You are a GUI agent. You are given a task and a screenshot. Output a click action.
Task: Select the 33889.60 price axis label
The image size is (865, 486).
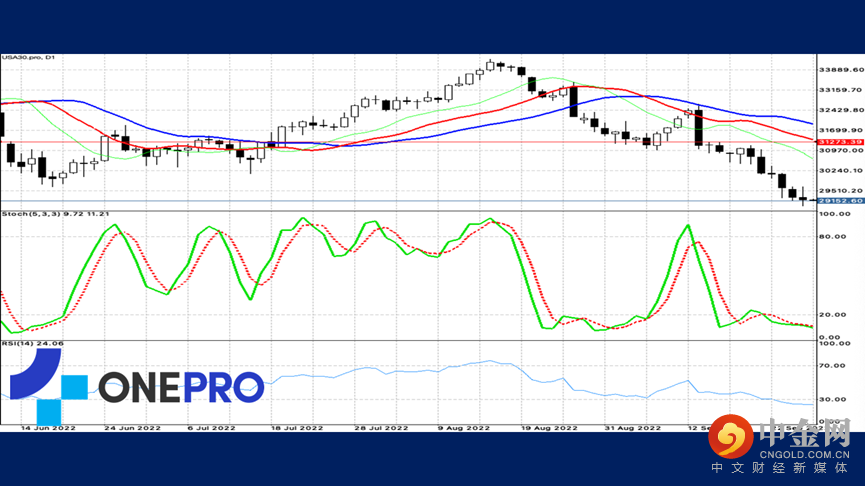click(x=841, y=70)
